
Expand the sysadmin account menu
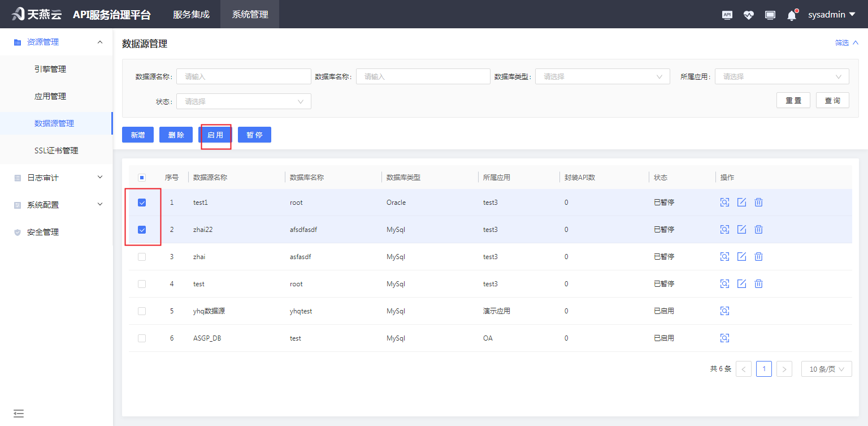831,14
